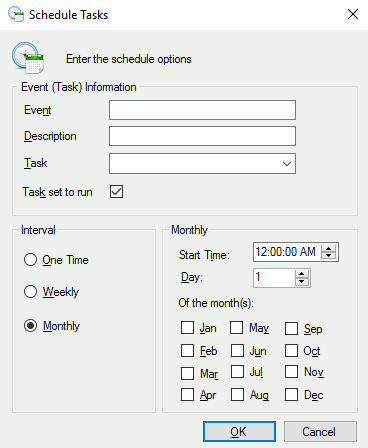Select the One Time interval option
The image size is (368, 448).
30,260
